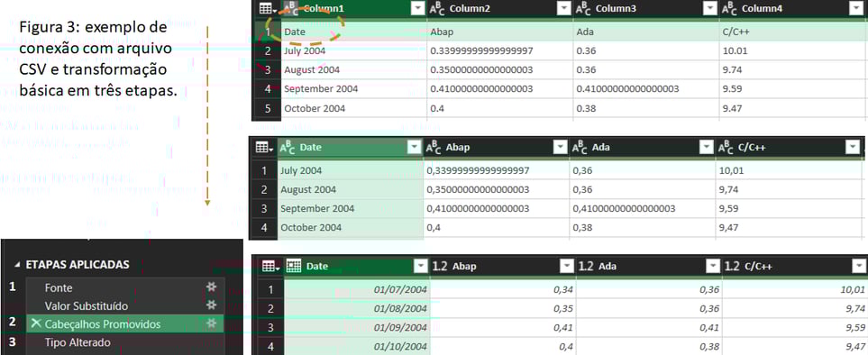Click the ABC type icon of Column4
This screenshot has height=355, width=868.
pyautogui.click(x=729, y=9)
